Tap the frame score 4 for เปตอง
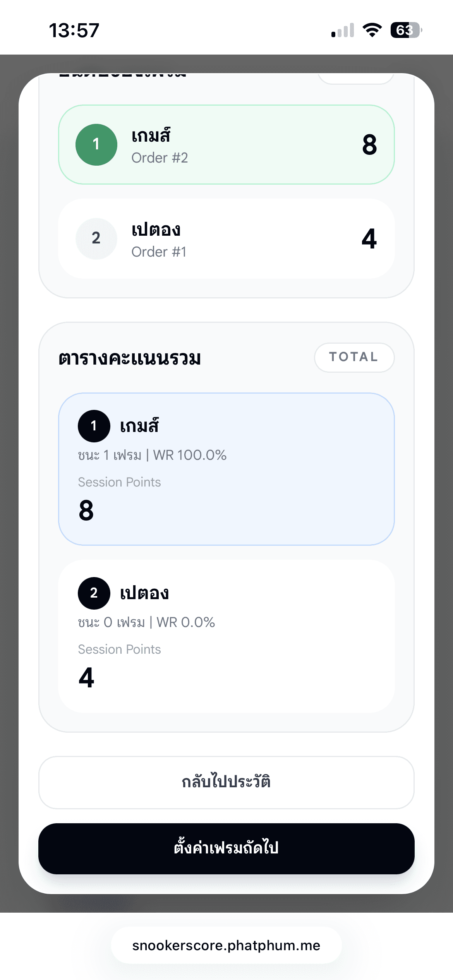The height and width of the screenshot is (980, 453). pyautogui.click(x=369, y=239)
